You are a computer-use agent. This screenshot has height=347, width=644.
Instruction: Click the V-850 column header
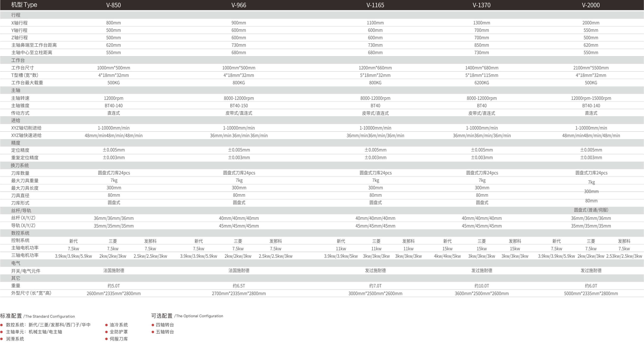(x=114, y=5)
